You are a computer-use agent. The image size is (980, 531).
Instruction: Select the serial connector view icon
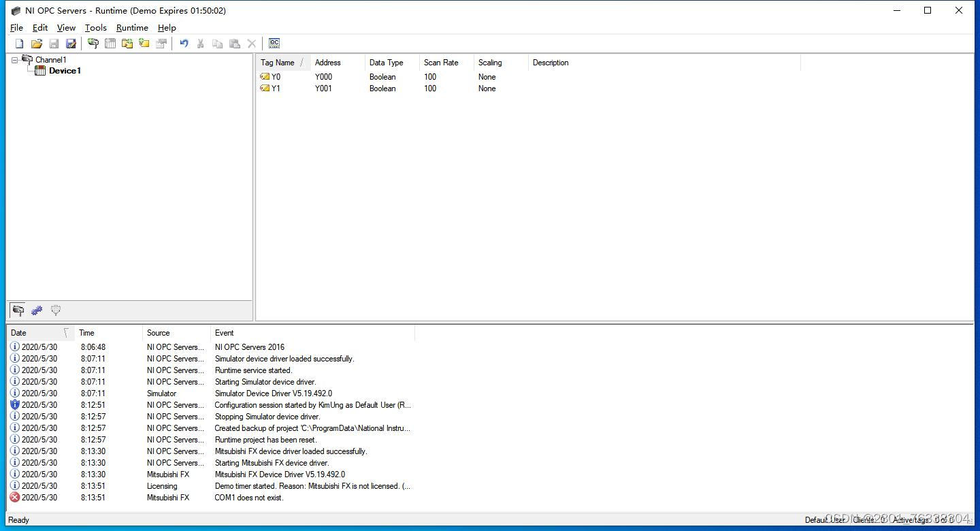[x=18, y=310]
